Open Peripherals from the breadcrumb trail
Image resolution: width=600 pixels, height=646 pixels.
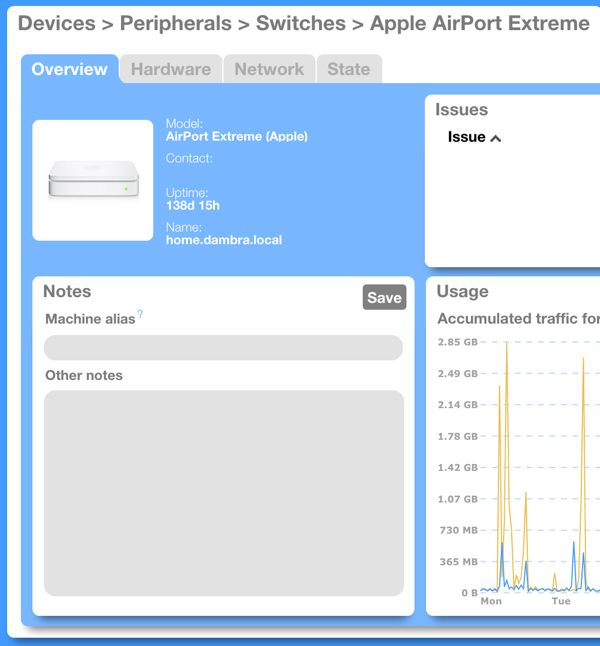coord(175,23)
